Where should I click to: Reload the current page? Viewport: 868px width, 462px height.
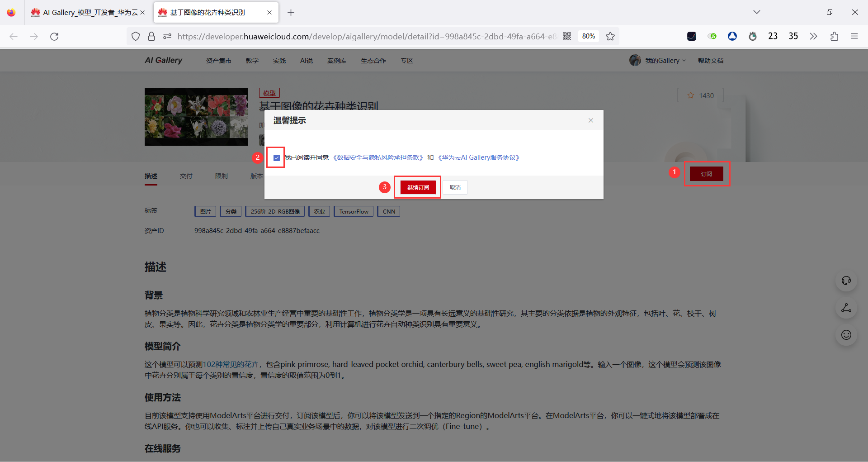coord(54,37)
